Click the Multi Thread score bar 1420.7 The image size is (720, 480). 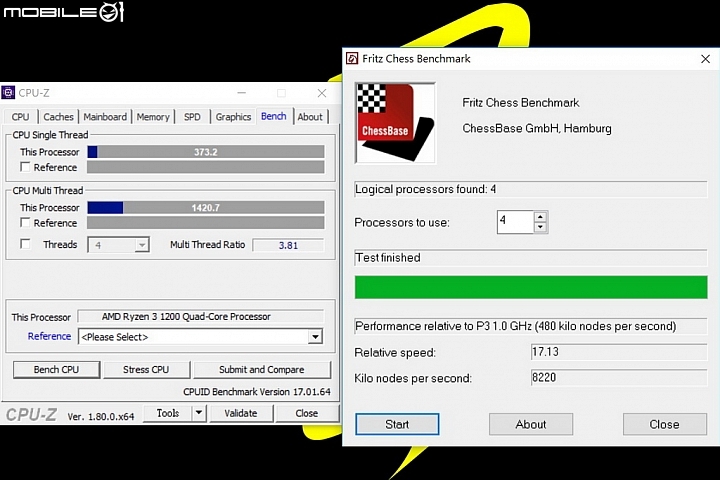pyautogui.click(x=206, y=208)
